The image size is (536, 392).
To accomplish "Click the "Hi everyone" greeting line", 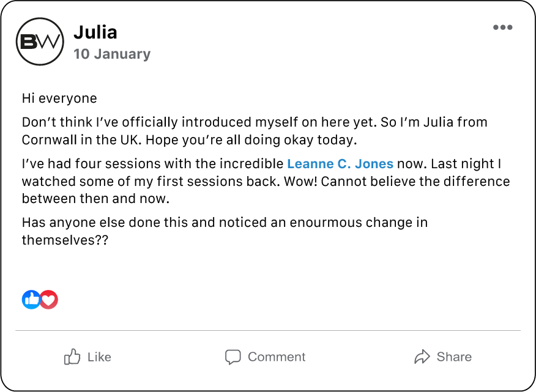I will pyautogui.click(x=59, y=98).
